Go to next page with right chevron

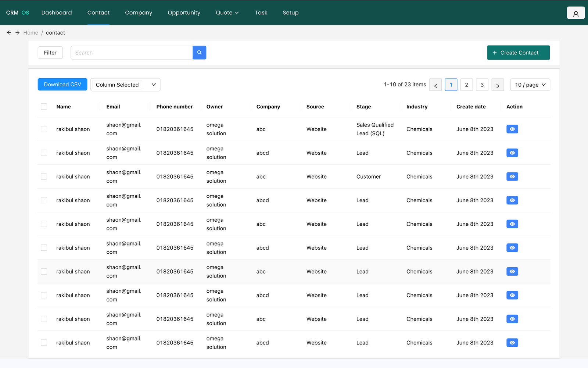click(x=498, y=85)
